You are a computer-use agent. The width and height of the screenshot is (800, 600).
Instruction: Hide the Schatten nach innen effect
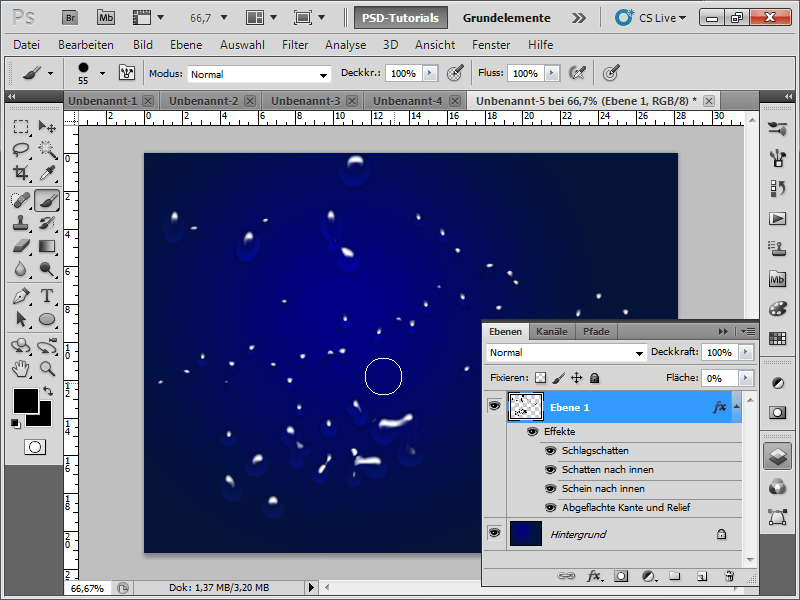click(550, 469)
